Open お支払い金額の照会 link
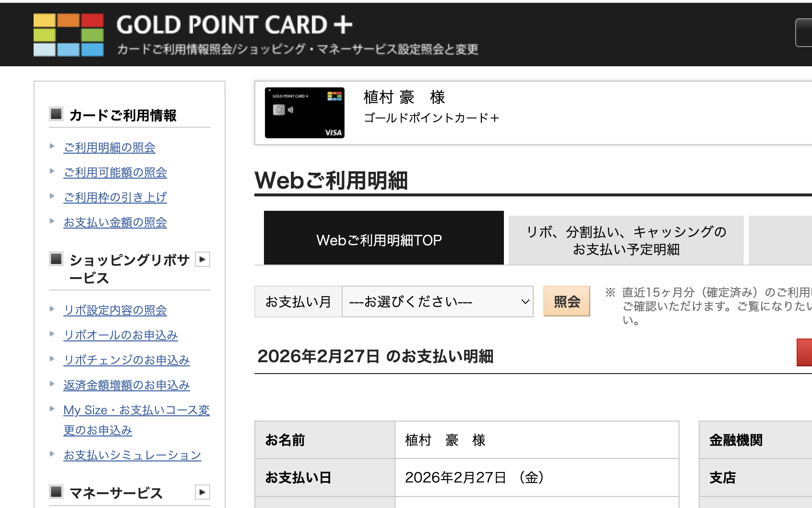The height and width of the screenshot is (508, 812). click(x=115, y=222)
